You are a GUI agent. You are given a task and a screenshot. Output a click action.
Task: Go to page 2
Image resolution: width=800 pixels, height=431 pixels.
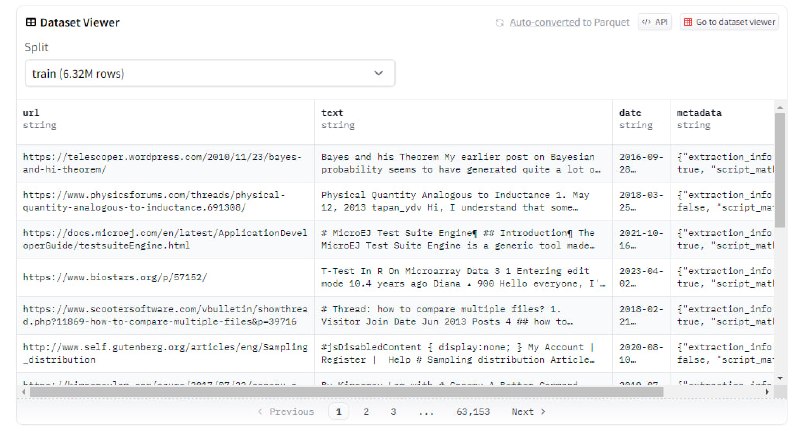[366, 412]
